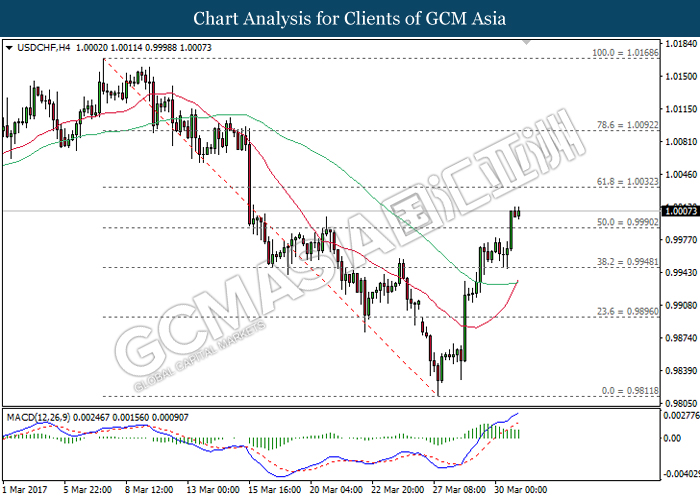Click the 23.6 = 0.98960 retracement label
Screen dimensions: 700x500
(x=627, y=311)
